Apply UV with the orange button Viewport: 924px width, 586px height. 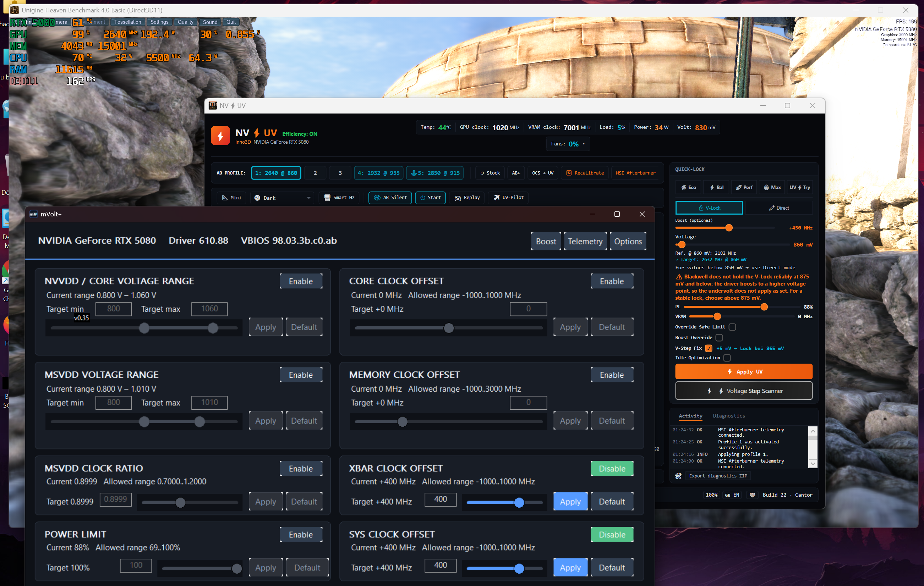click(744, 372)
